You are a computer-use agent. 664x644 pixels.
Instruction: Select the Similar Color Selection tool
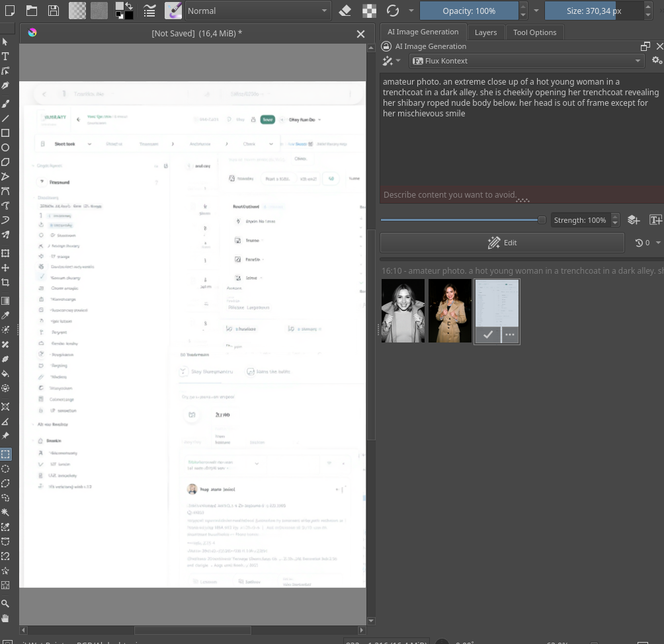click(5, 527)
